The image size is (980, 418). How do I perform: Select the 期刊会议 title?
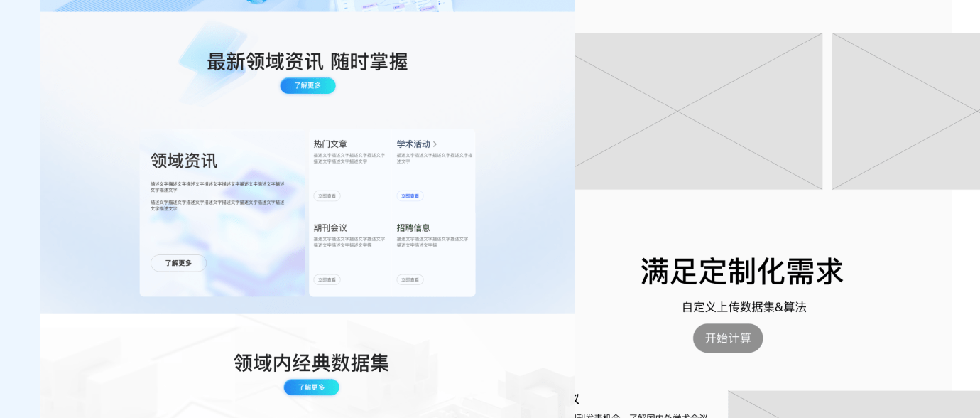point(330,228)
